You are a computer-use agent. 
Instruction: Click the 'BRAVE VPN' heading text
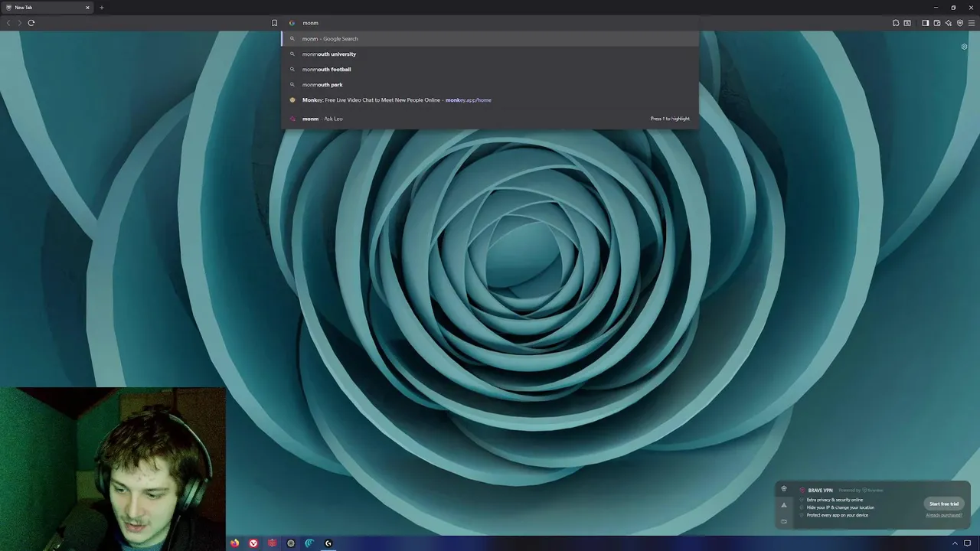(x=820, y=491)
